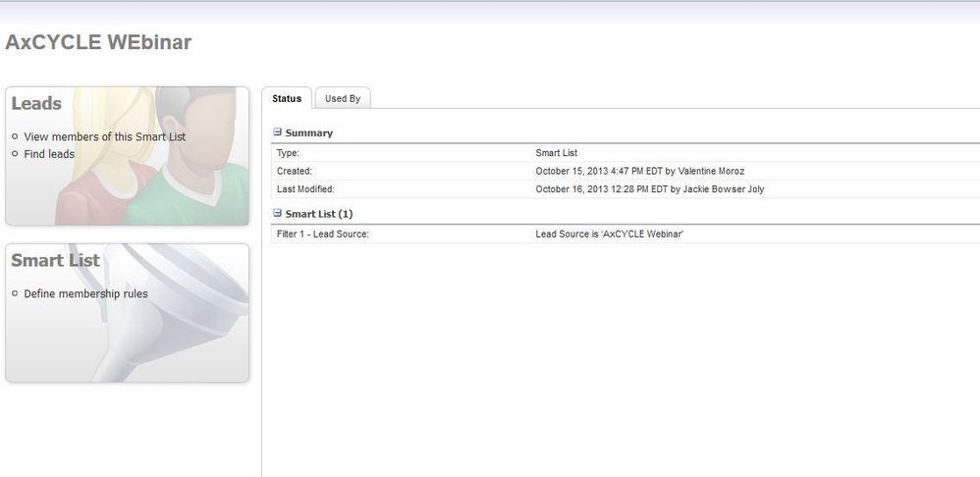This screenshot has width=980, height=477.
Task: Open the Leads panel heading
Action: point(36,104)
